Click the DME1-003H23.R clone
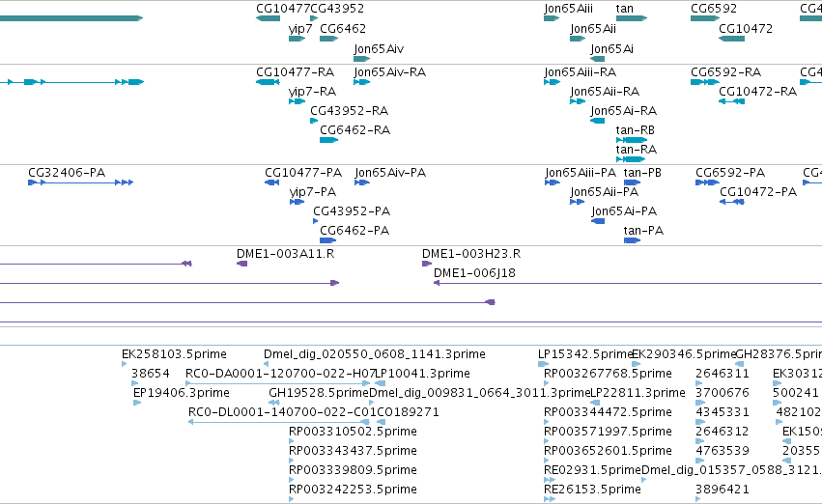 [x=426, y=264]
